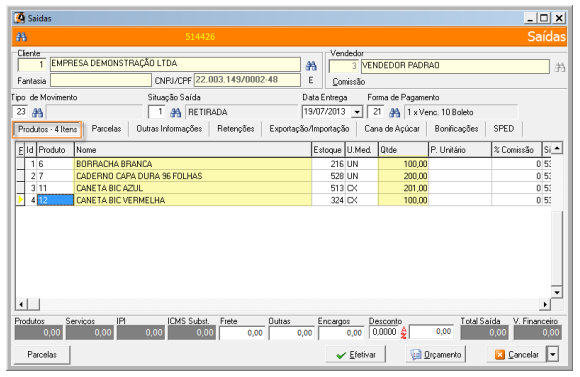
Task: Click horizontal scrollbar right arrow
Action: pyautogui.click(x=545, y=304)
